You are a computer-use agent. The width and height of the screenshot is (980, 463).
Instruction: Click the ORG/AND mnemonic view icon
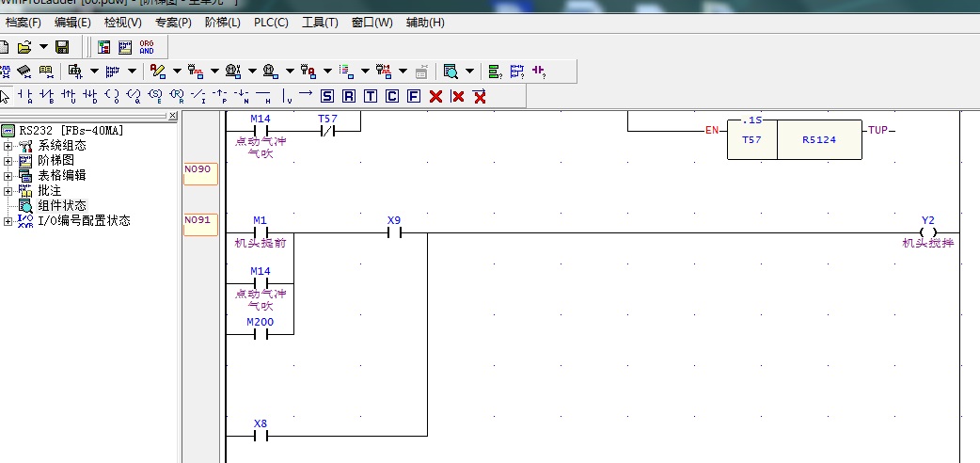(147, 47)
